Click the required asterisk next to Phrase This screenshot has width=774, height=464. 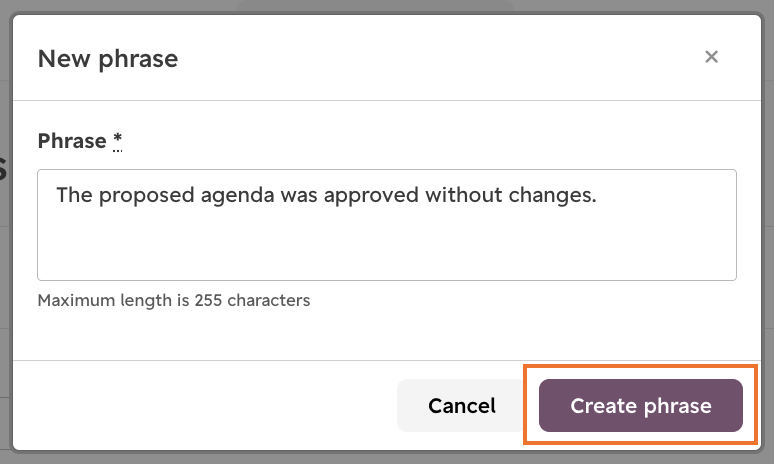coord(117,141)
